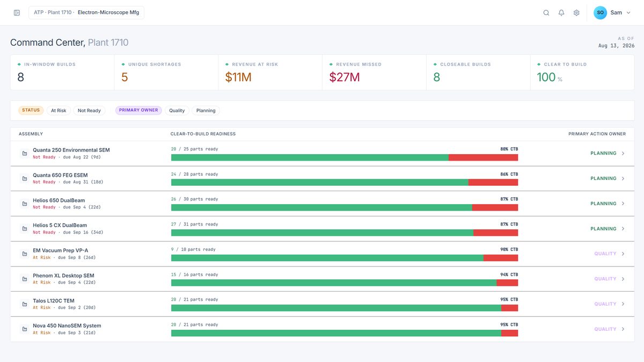Click the Phenom XL Desktop SEM readiness bar
This screenshot has width=644, height=362.
click(x=345, y=283)
